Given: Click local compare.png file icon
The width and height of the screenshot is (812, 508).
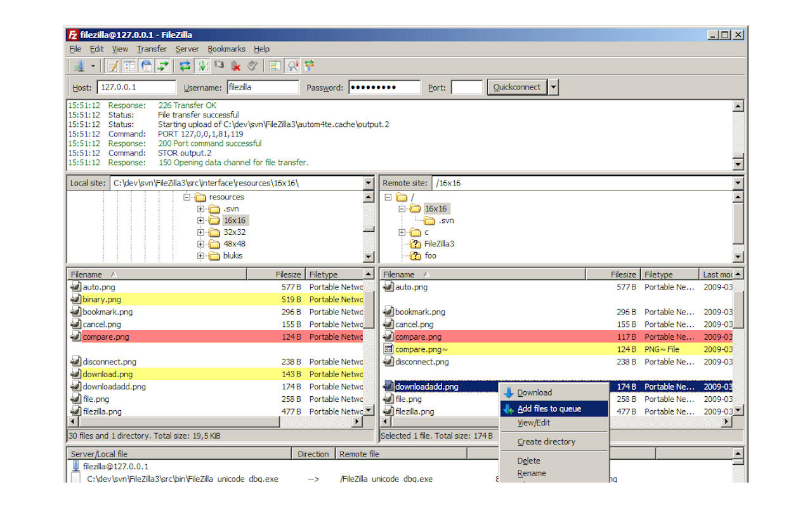Looking at the screenshot, I should click(x=76, y=337).
